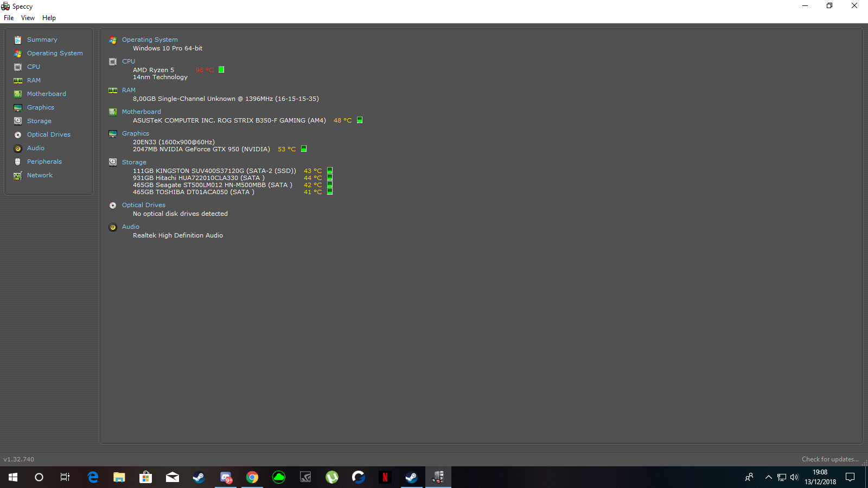Click the RAM icon beside the RAM heading
The image size is (868, 488).
pyautogui.click(x=113, y=90)
